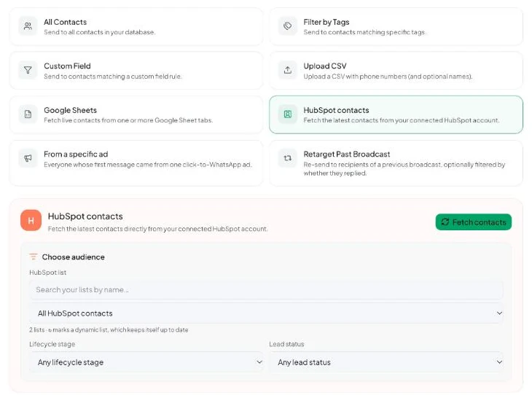Click 'Upload a CSV with phone numbers' description
Image resolution: width=532 pixels, height=395 pixels.
[x=388, y=77]
